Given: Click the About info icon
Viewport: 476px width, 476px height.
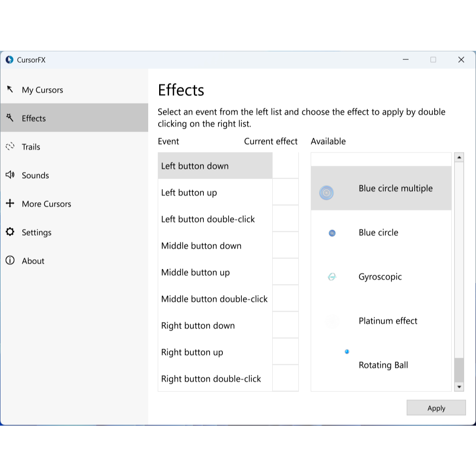Looking at the screenshot, I should pos(10,260).
